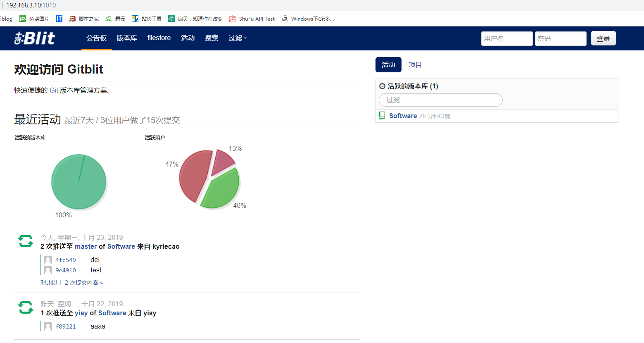
Task: Open the 看云 bookmark
Action: point(115,19)
